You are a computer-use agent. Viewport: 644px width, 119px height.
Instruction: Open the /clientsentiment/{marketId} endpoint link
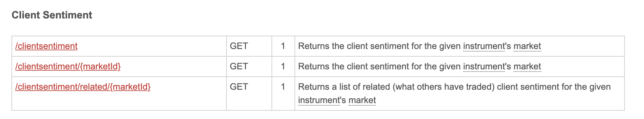coord(68,66)
